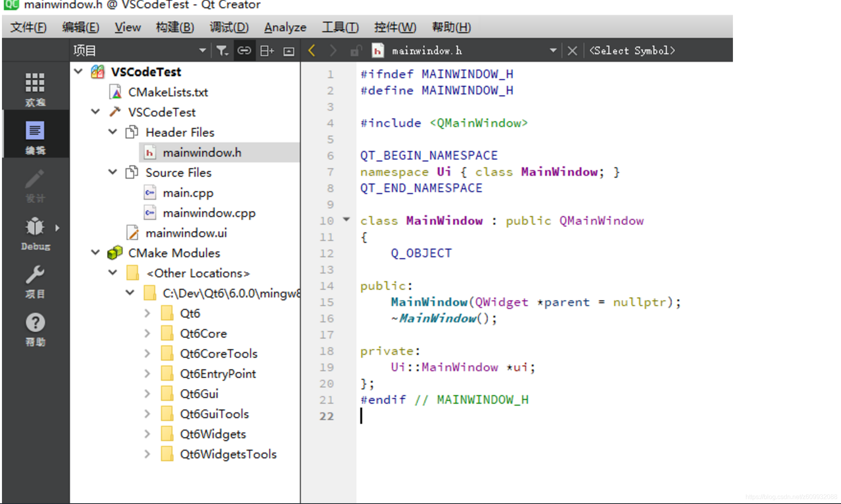Viewport: 841px width, 504px height.
Task: Expand the Qt6Core folder node
Action: pos(147,333)
